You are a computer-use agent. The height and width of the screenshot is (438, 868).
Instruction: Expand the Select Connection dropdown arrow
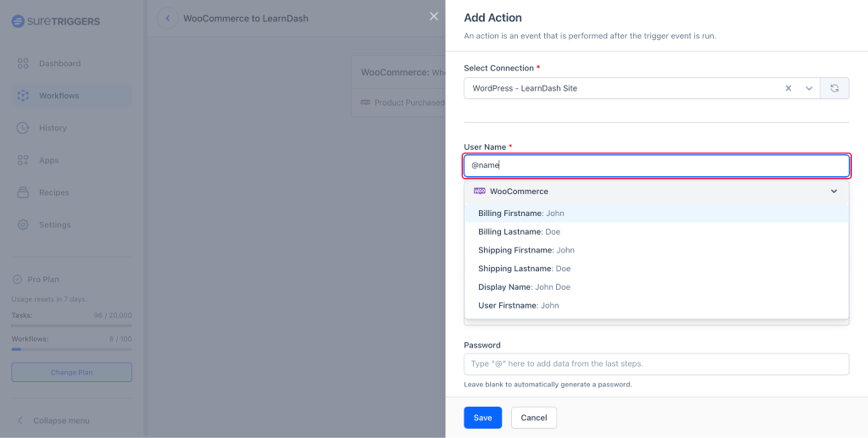point(809,88)
